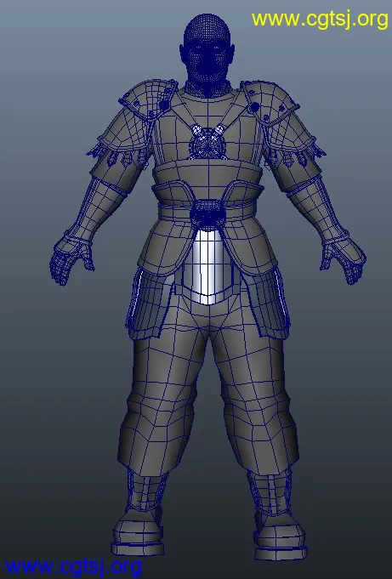
Task: Select the gloved hand on image right
Action: click(344, 260)
